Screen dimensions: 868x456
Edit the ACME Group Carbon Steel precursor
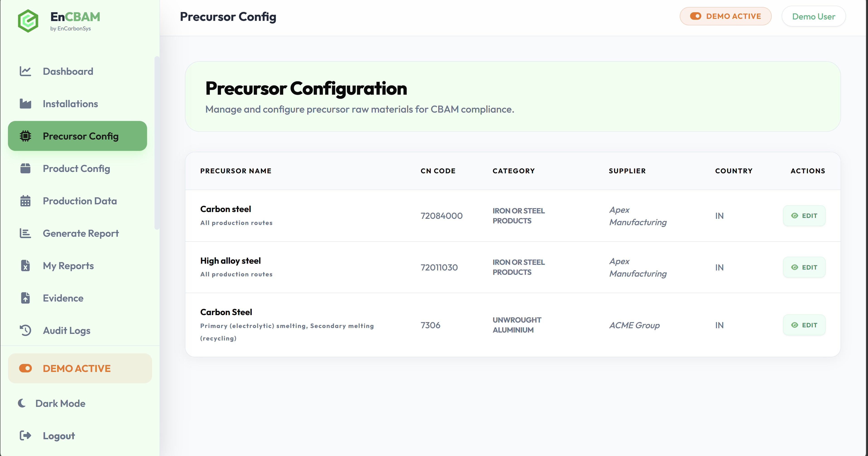pos(804,325)
